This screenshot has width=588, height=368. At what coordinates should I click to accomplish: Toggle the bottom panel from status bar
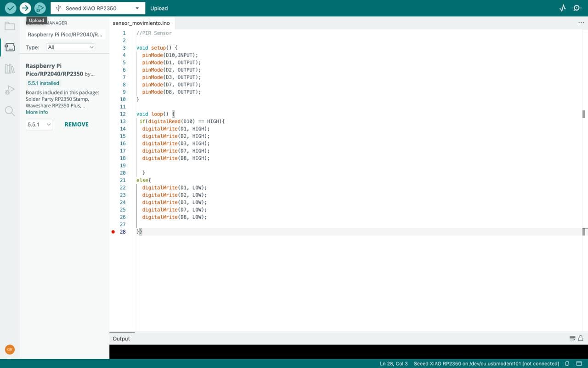pyautogui.click(x=579, y=363)
